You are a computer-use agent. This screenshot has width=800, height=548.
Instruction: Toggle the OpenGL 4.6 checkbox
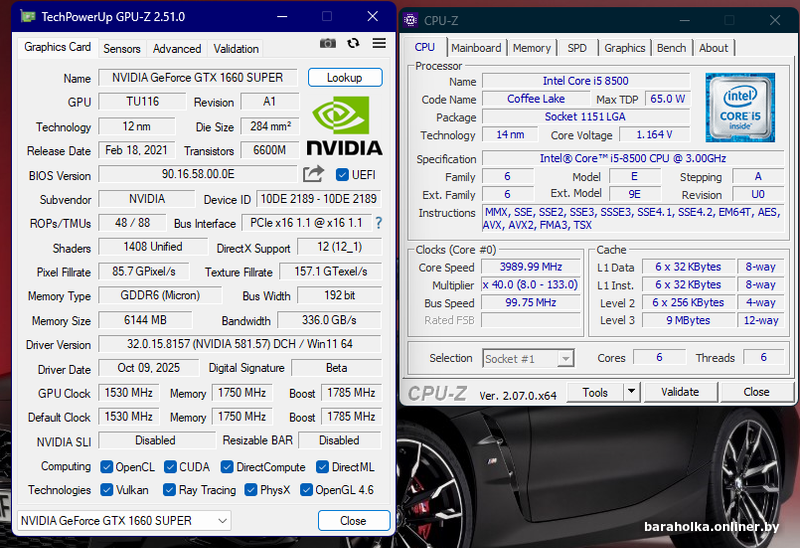tap(306, 490)
